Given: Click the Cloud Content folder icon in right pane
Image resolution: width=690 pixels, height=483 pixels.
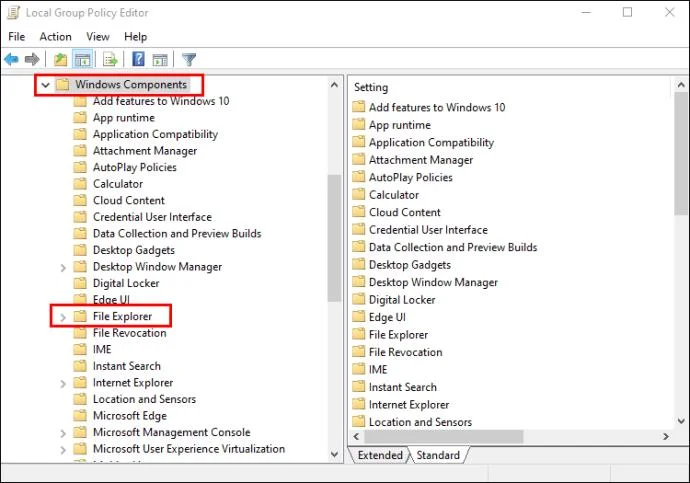Looking at the screenshot, I should (359, 212).
